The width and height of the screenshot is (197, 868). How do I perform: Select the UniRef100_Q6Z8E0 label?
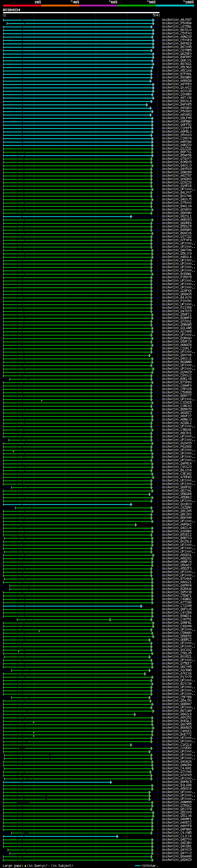coord(177,54)
